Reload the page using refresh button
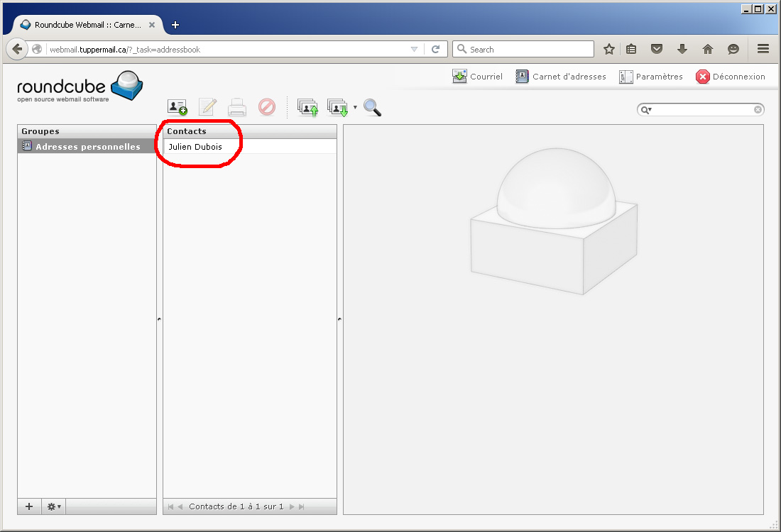 [x=435, y=49]
